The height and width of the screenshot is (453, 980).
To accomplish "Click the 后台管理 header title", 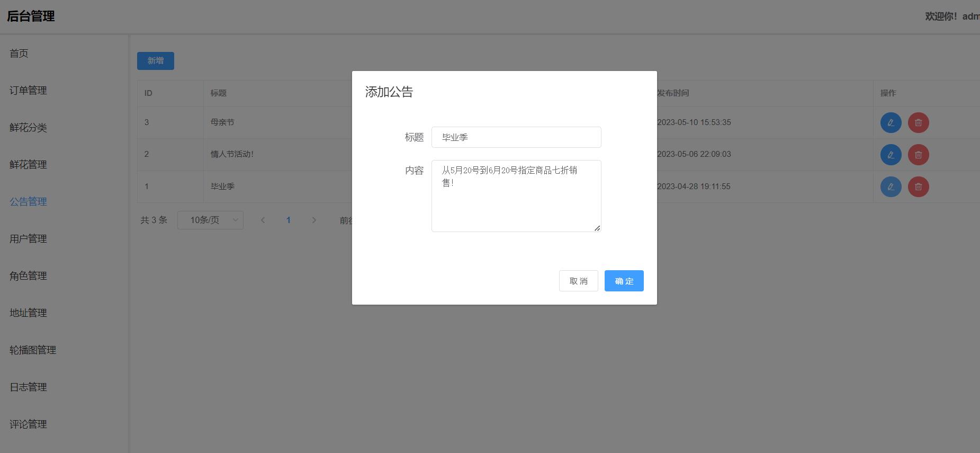I will pyautogui.click(x=31, y=16).
